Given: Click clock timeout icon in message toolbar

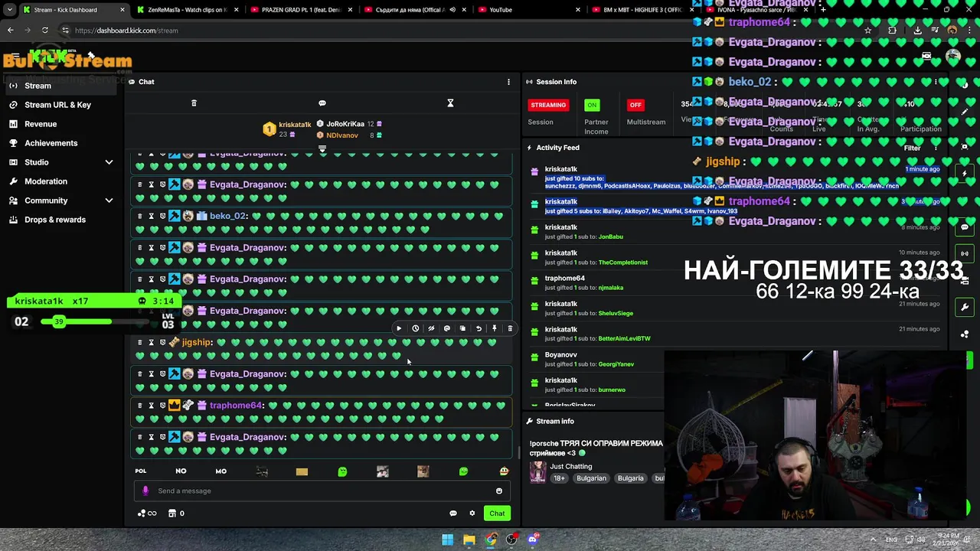Looking at the screenshot, I should click(x=415, y=328).
